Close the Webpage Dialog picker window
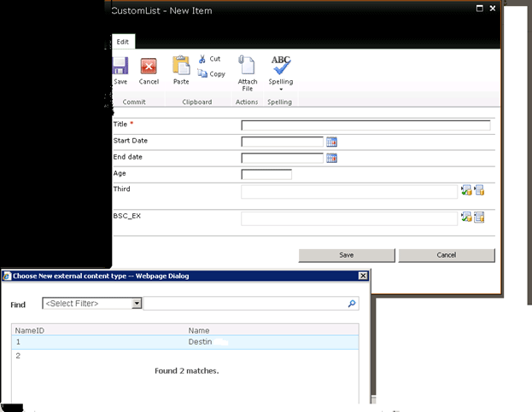The width and height of the screenshot is (532, 412). click(363, 276)
